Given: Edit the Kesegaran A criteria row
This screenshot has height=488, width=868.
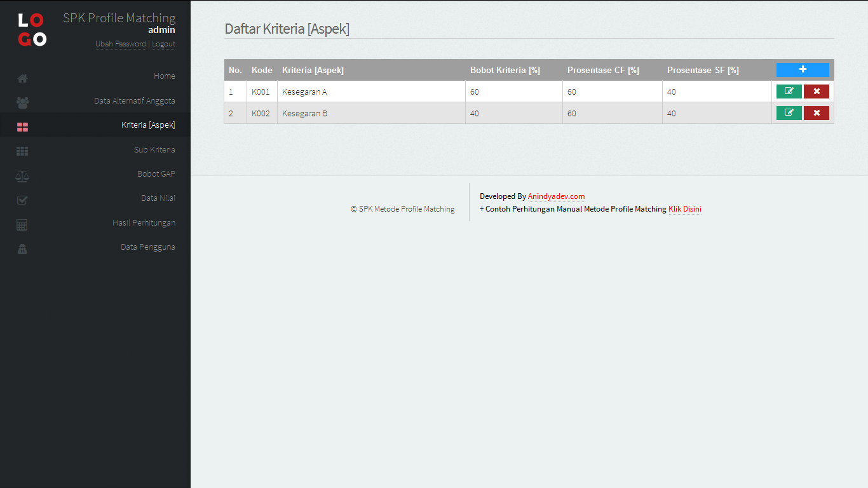Looking at the screenshot, I should tap(789, 91).
